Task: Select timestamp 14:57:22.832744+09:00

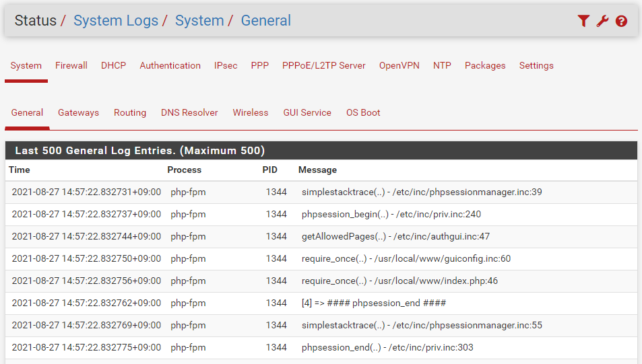Action: click(86, 236)
